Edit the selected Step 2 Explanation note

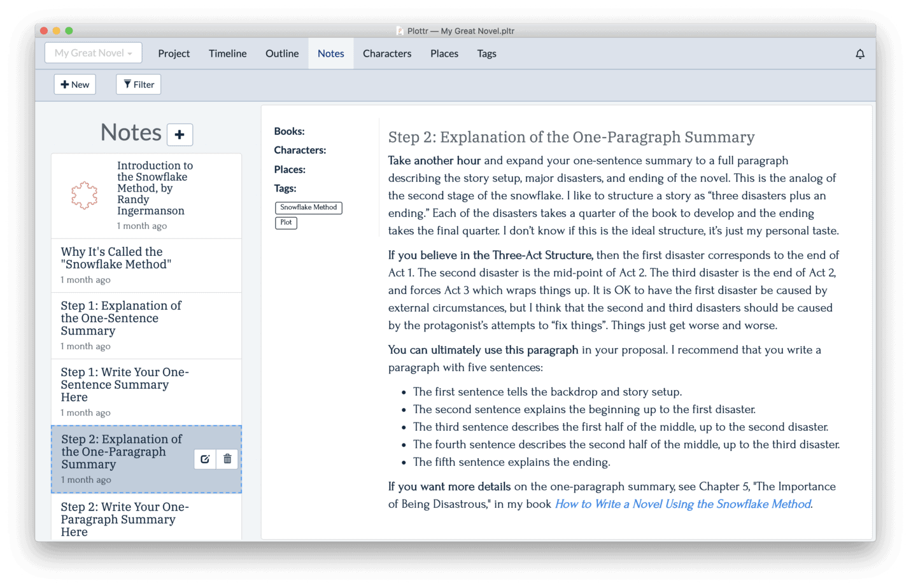[205, 459]
